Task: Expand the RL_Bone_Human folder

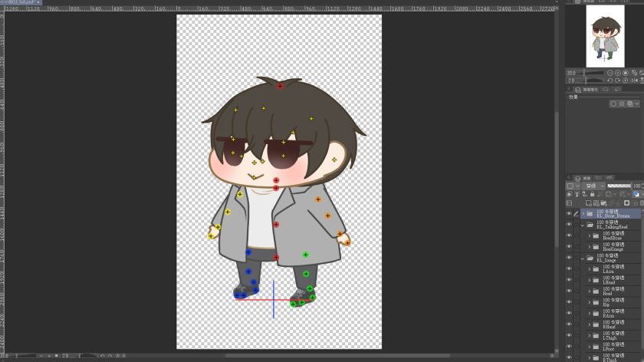Action: point(583,214)
